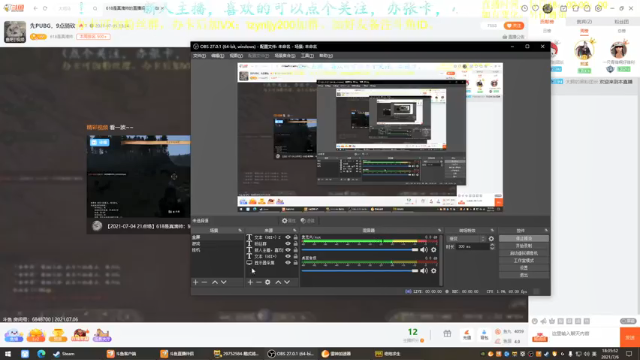Select the first scene in the Scenes list

[217, 237]
